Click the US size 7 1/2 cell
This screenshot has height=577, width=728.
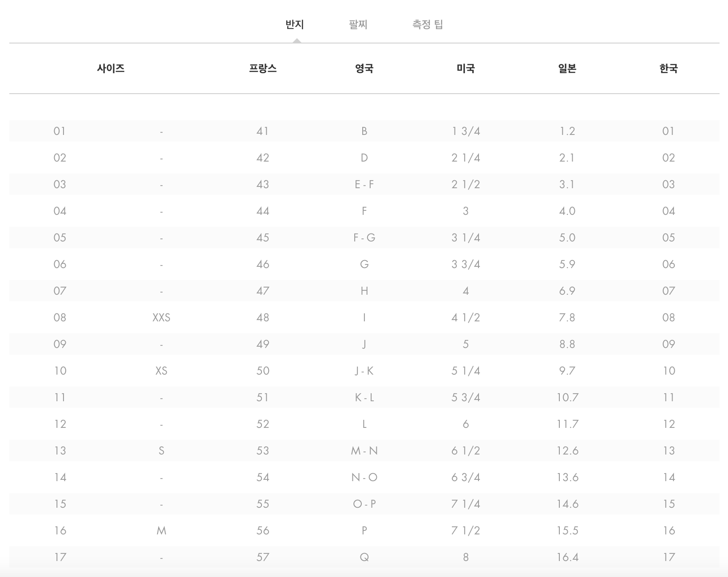(x=466, y=531)
